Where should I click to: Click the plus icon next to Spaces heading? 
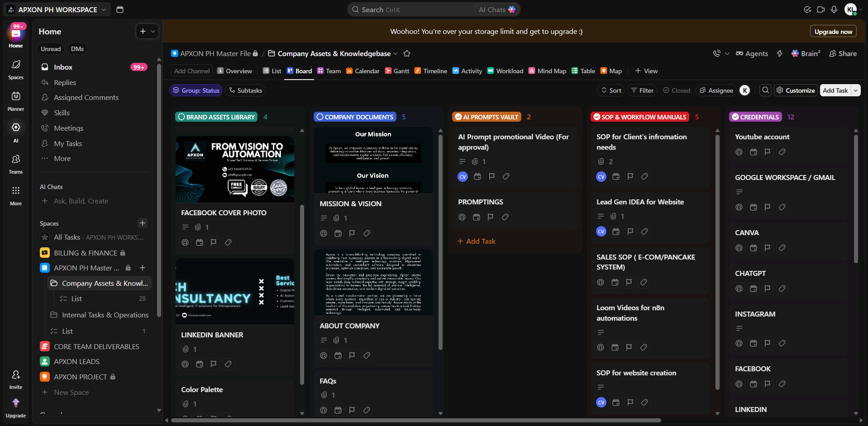coord(143,223)
